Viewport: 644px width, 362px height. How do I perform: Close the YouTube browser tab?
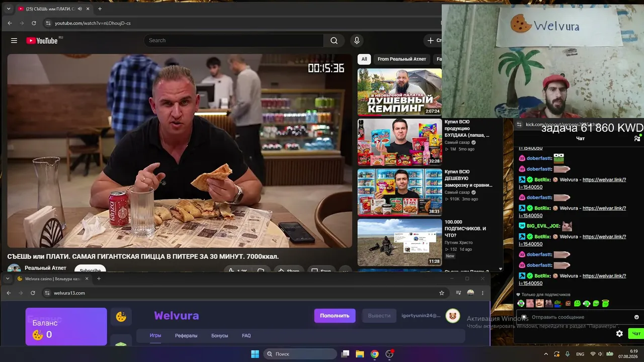(88, 9)
